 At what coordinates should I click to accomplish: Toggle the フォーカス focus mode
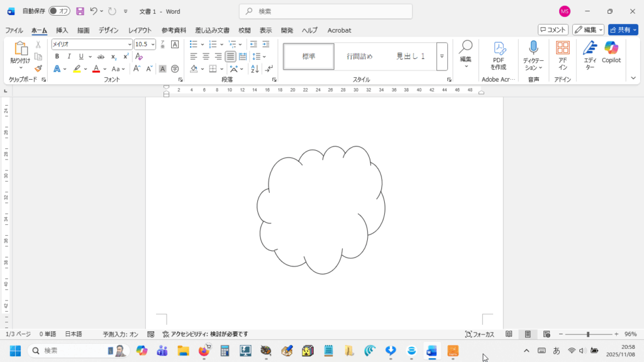click(480, 334)
